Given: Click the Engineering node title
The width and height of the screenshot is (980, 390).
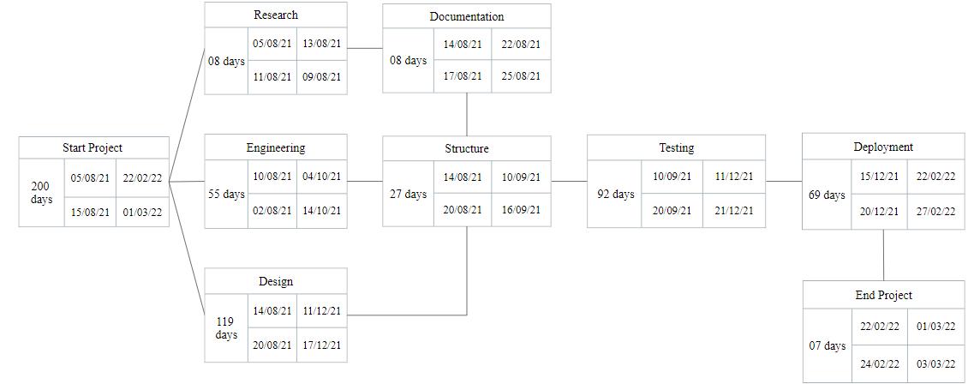Looking at the screenshot, I should [x=276, y=148].
